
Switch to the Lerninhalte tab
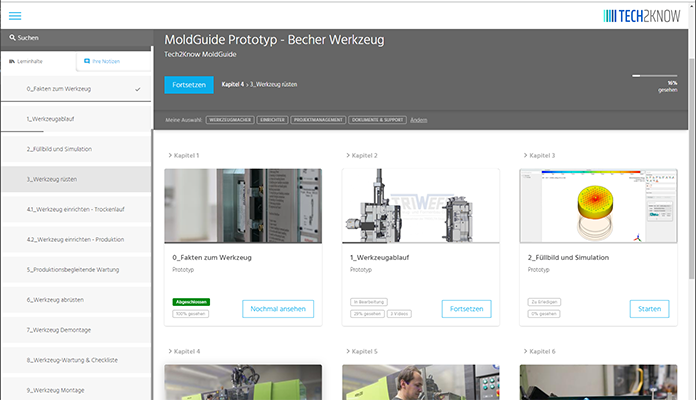tap(39, 61)
